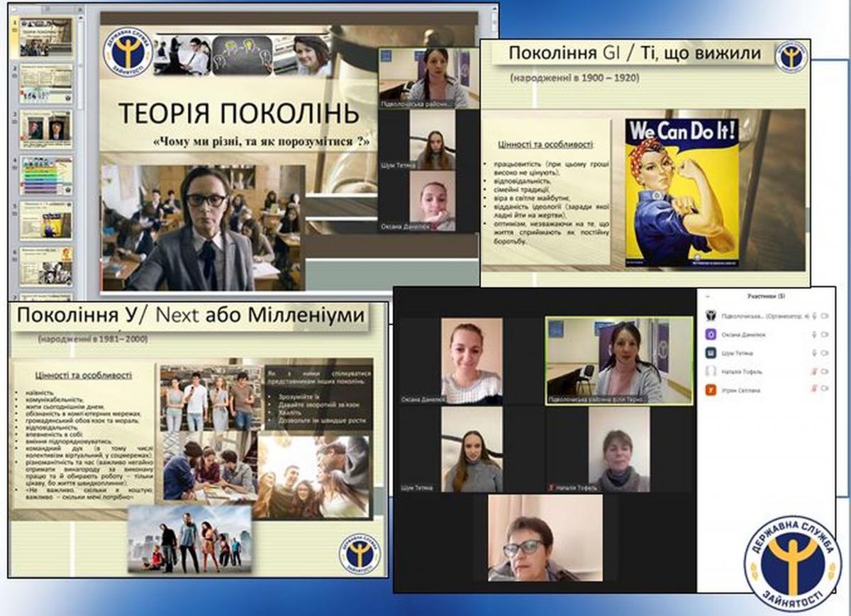Unmute Наталія Тофель's muted microphone icon
This screenshot has height=616, width=851.
[814, 371]
